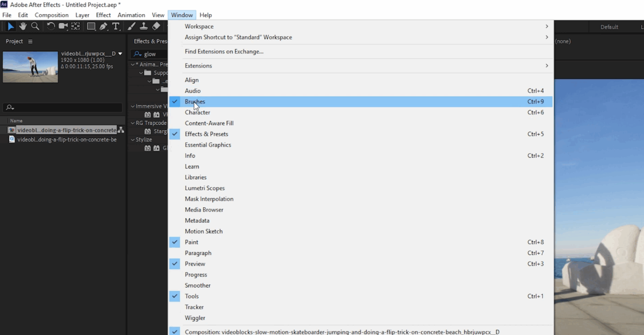Select the Rectangle shape tool
The image size is (644, 335).
[91, 26]
